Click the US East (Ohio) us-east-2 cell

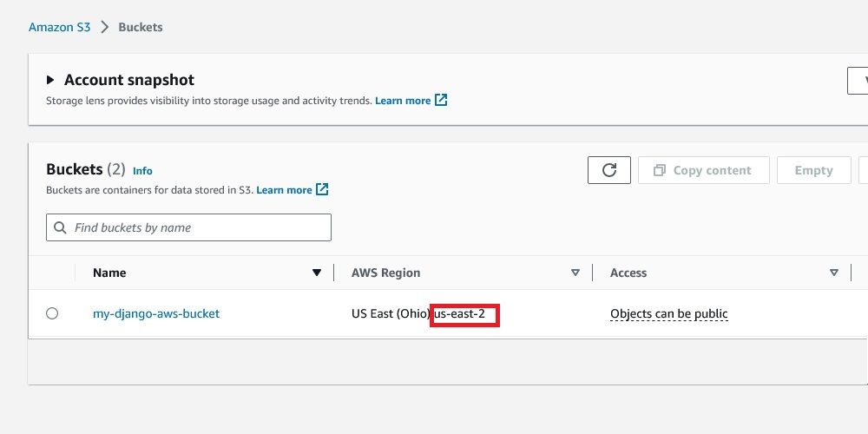[418, 314]
